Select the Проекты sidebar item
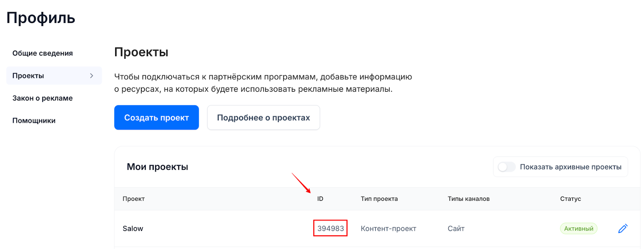The width and height of the screenshot is (644, 249). [28, 76]
